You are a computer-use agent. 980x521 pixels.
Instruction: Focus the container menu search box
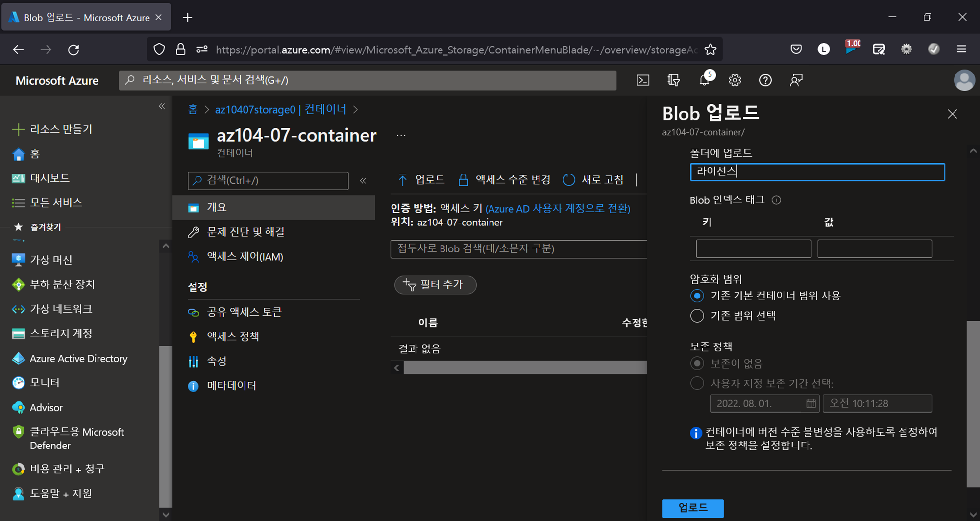click(x=268, y=181)
